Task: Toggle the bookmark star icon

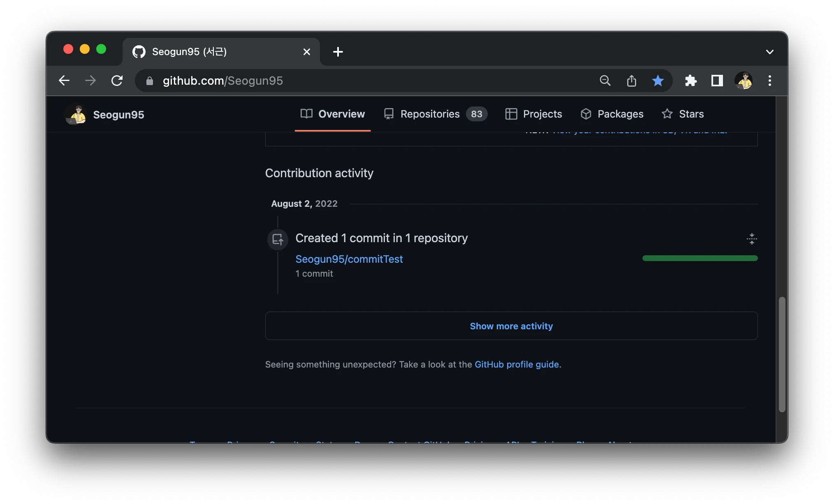Action: pos(658,81)
